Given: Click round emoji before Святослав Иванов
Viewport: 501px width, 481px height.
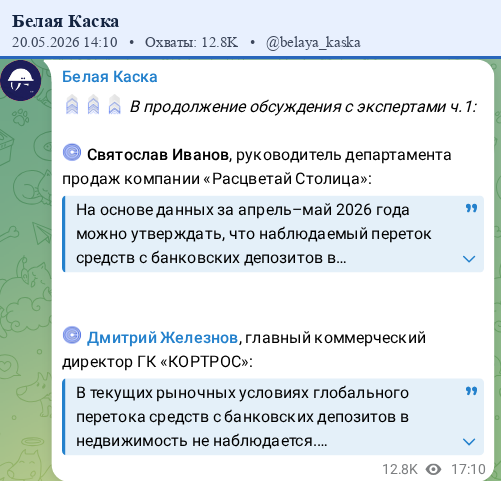Looking at the screenshot, I should click(72, 152).
